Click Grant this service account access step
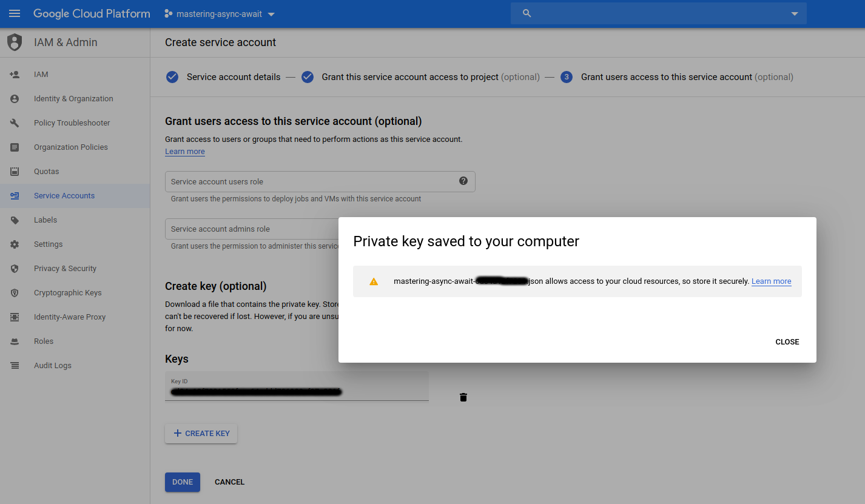Viewport: 865px width, 504px height. (x=431, y=77)
